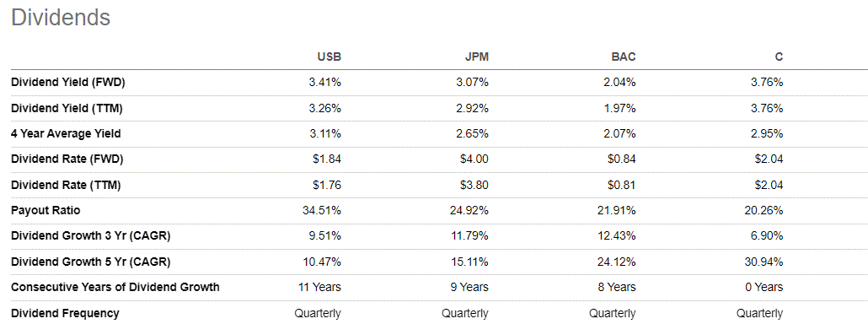
Task: Click the USB column header
Action: [329, 57]
